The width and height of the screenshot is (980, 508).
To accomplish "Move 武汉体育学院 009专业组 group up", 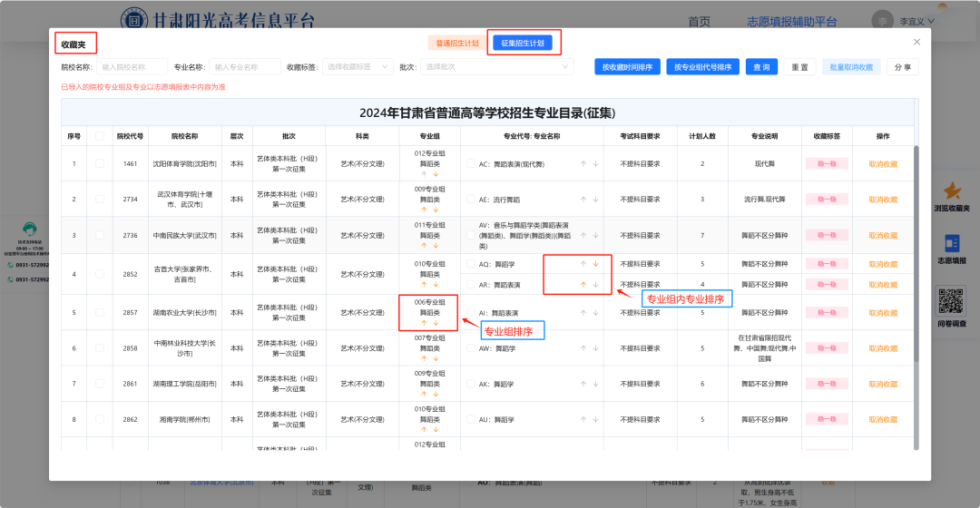I will tap(424, 210).
